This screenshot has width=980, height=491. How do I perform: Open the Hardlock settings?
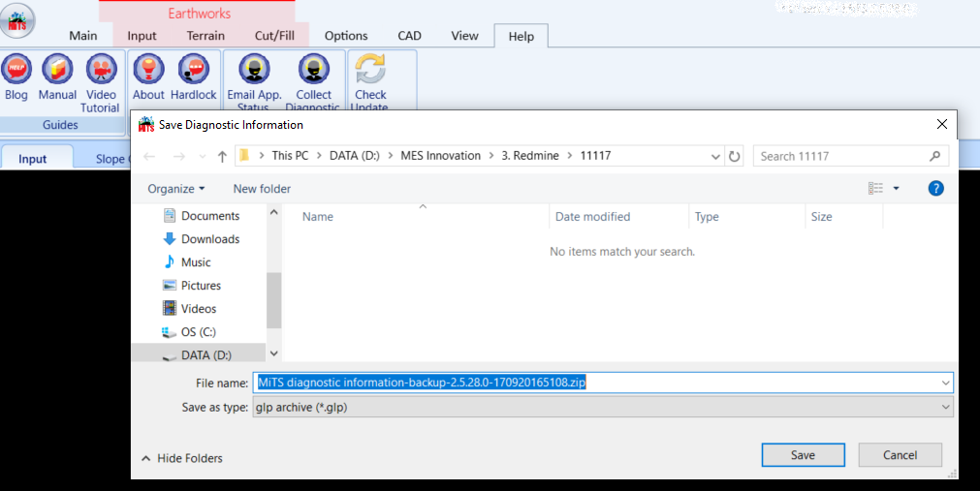193,77
